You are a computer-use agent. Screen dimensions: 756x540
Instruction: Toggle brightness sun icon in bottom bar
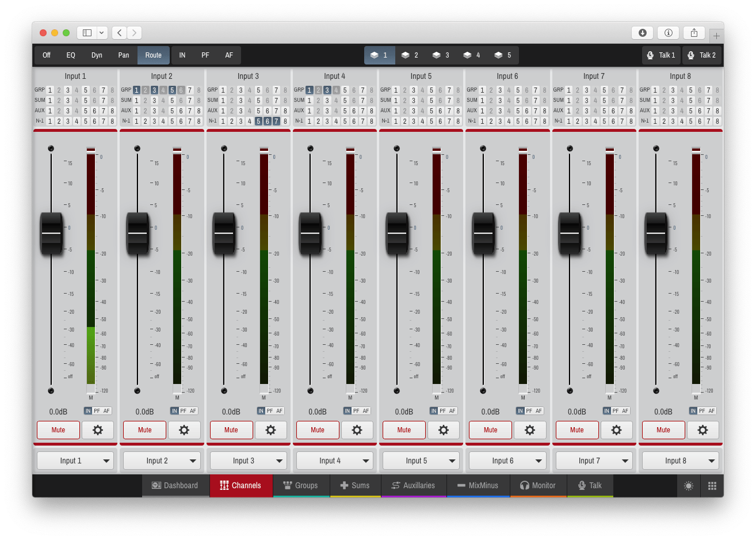[x=689, y=486]
